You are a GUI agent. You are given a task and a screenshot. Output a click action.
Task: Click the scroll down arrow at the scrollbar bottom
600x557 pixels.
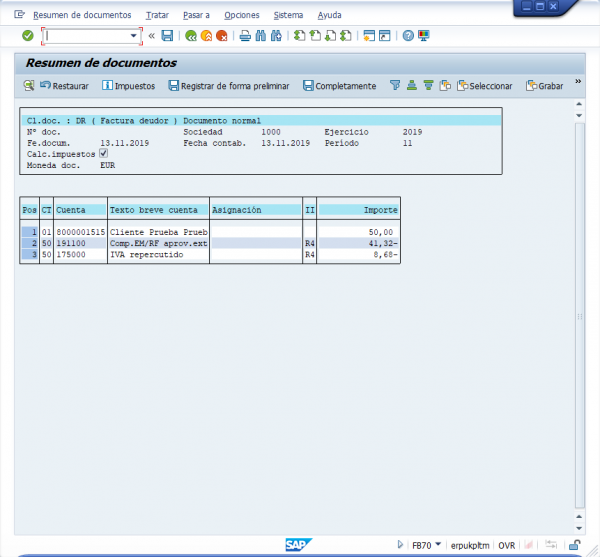pyautogui.click(x=579, y=528)
